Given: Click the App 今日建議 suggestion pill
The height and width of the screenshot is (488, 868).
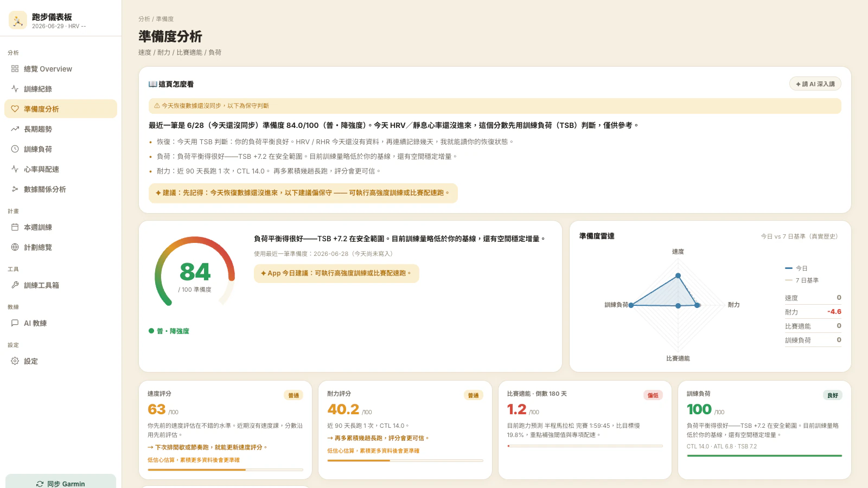Looking at the screenshot, I should (x=336, y=273).
